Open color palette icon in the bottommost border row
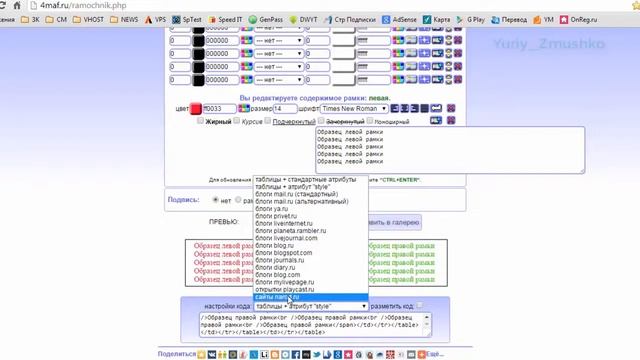Screen dimensions: 640x360 click(247, 80)
